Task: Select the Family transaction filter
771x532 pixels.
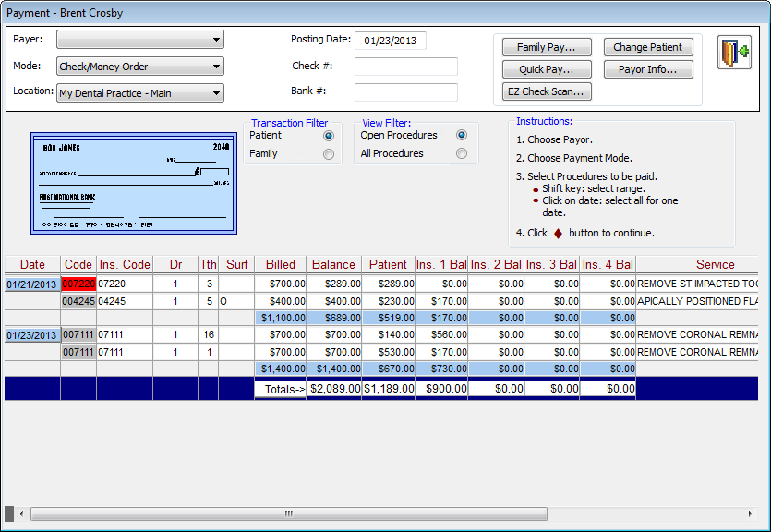Action: pos(328,154)
